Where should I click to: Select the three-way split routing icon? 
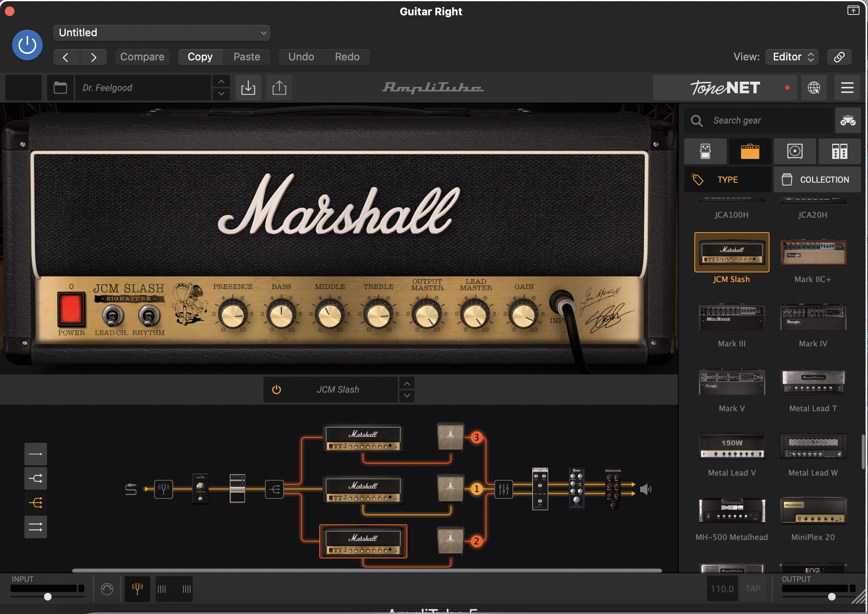pyautogui.click(x=35, y=503)
